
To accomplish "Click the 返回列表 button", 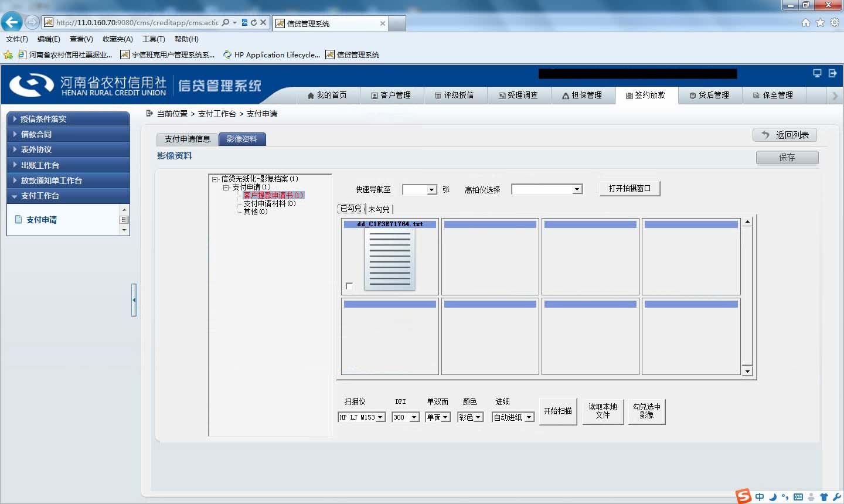I will tap(785, 135).
